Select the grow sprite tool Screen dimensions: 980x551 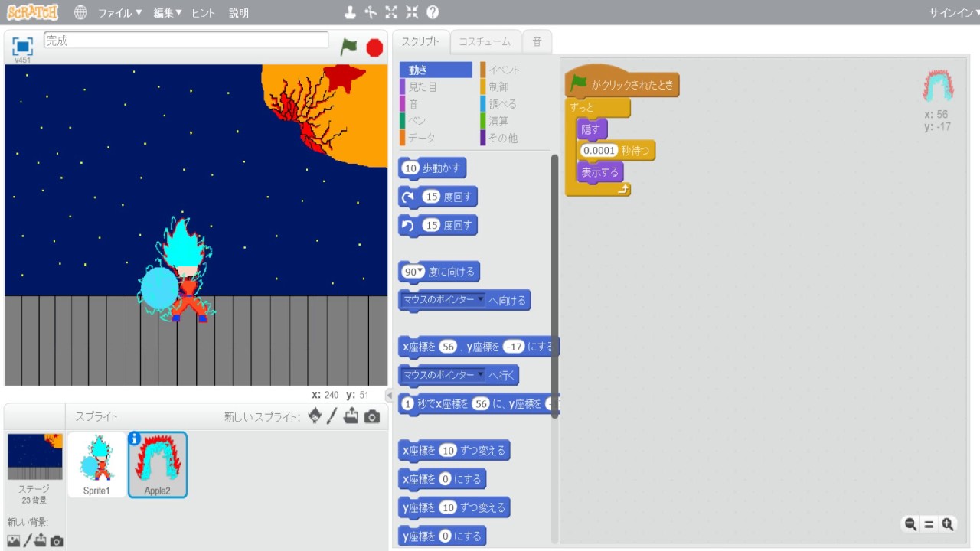[391, 12]
